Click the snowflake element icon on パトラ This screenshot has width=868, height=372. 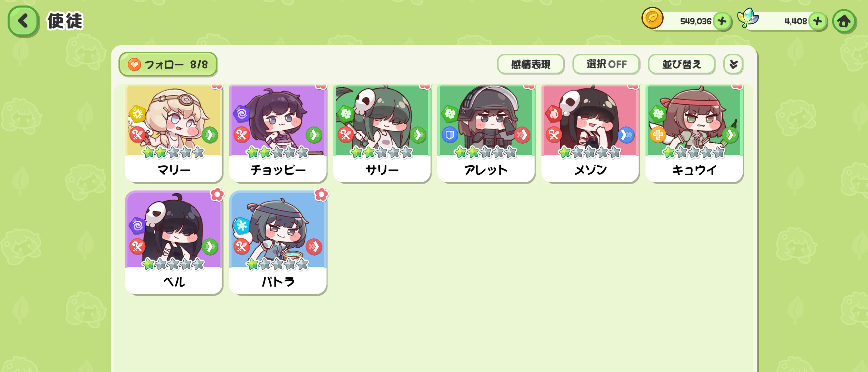241,226
